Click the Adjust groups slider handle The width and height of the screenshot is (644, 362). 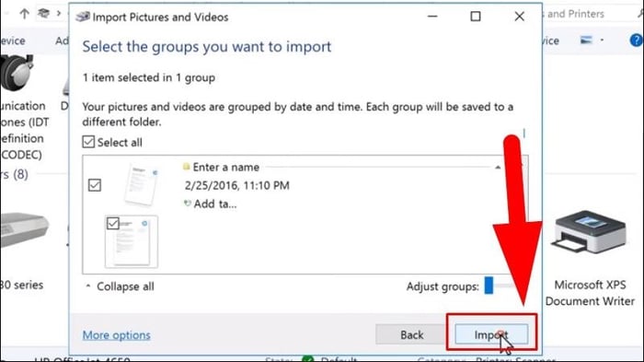pos(489,286)
